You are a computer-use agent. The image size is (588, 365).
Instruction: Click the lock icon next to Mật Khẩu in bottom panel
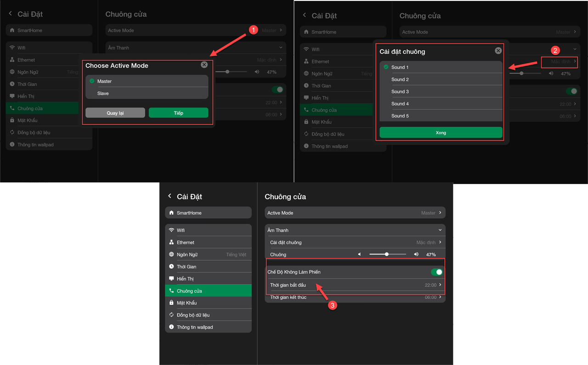(x=171, y=303)
